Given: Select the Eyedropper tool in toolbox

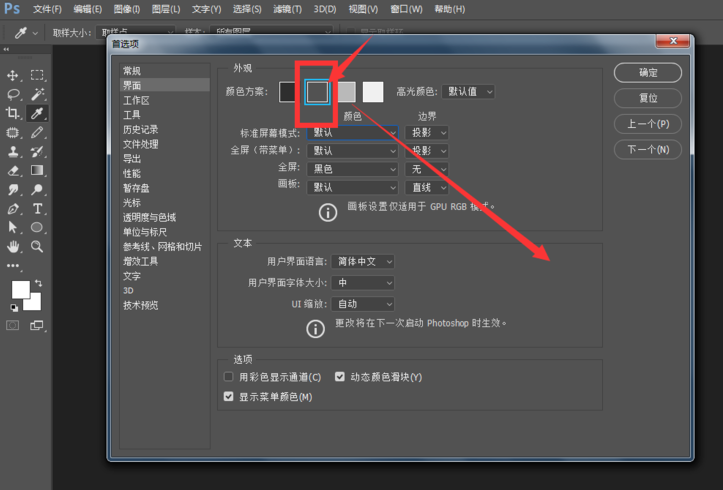Looking at the screenshot, I should coord(37,113).
